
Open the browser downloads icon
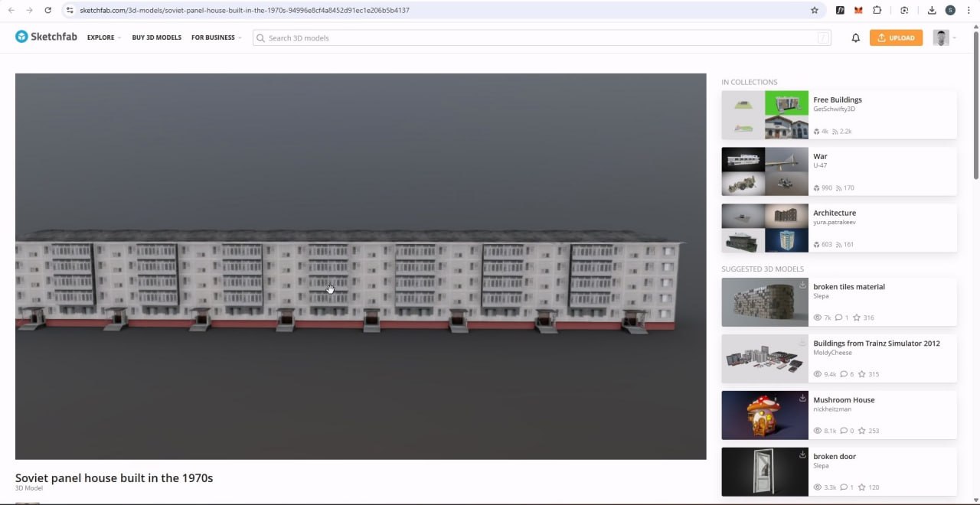pos(932,11)
